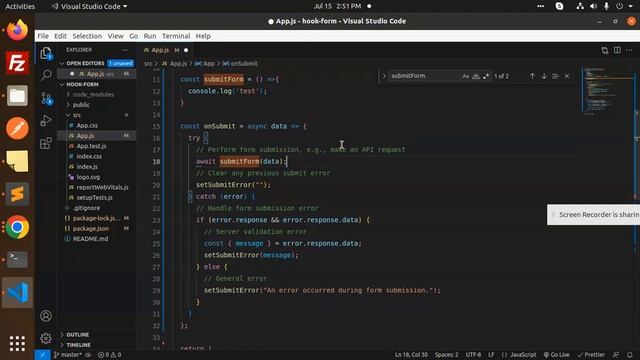Toggle Match Case in find widget

tap(466, 76)
